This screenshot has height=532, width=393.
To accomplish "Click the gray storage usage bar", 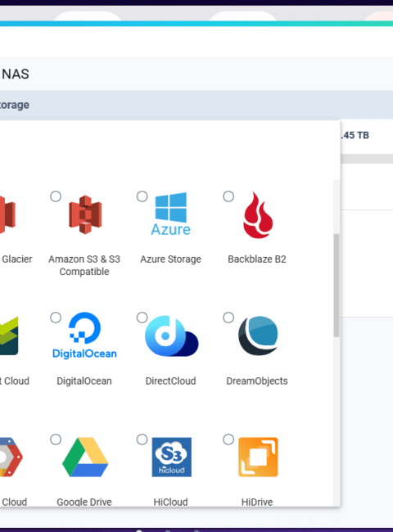I will pyautogui.click(x=367, y=159).
